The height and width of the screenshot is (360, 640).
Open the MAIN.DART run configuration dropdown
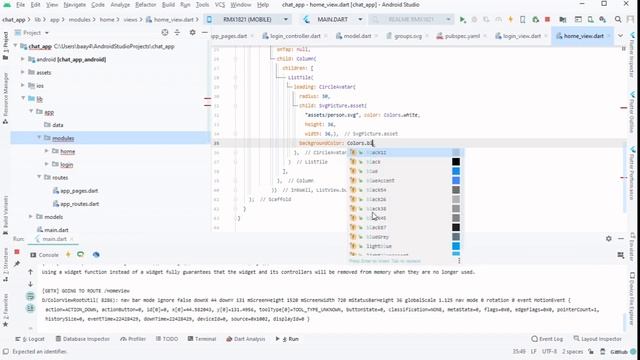(334, 20)
